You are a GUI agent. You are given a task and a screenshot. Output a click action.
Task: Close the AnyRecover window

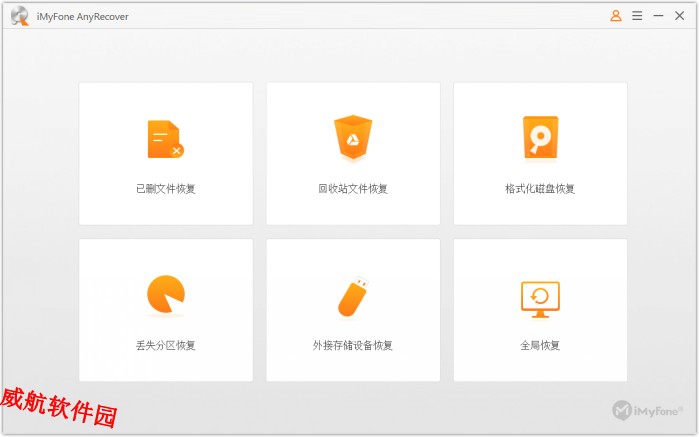click(679, 16)
